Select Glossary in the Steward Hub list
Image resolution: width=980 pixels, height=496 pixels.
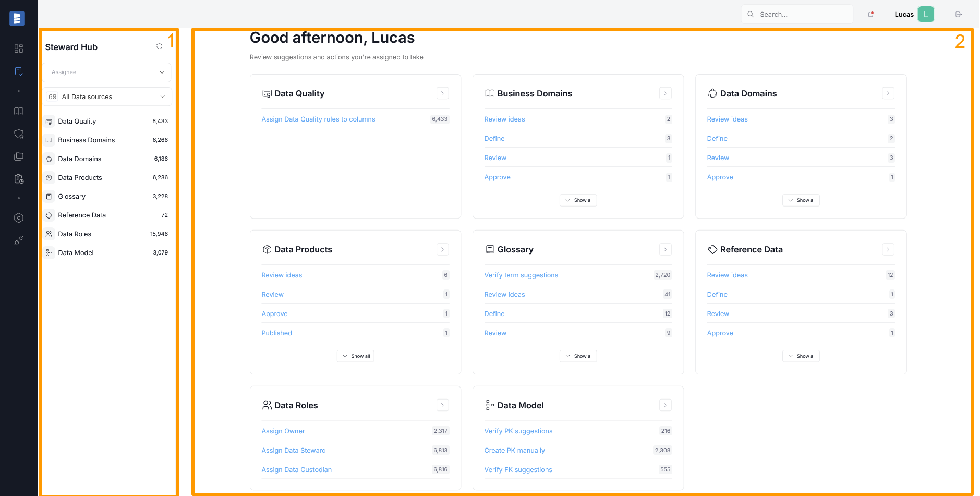click(72, 197)
